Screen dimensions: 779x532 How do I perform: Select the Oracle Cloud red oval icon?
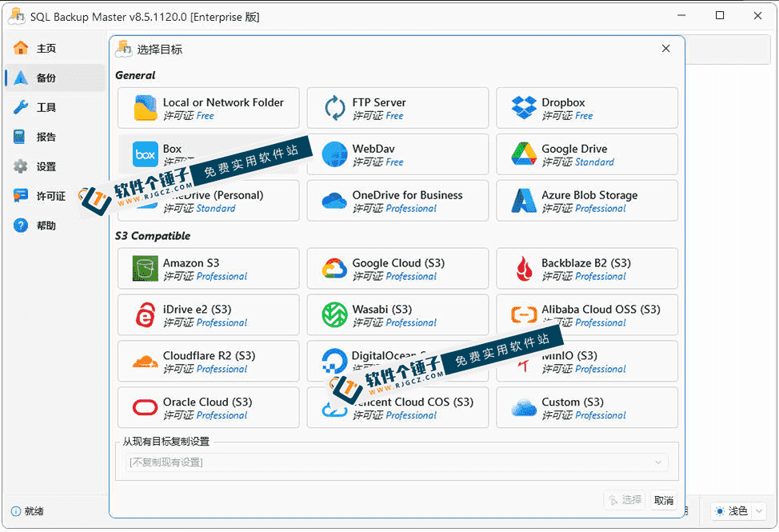[145, 407]
